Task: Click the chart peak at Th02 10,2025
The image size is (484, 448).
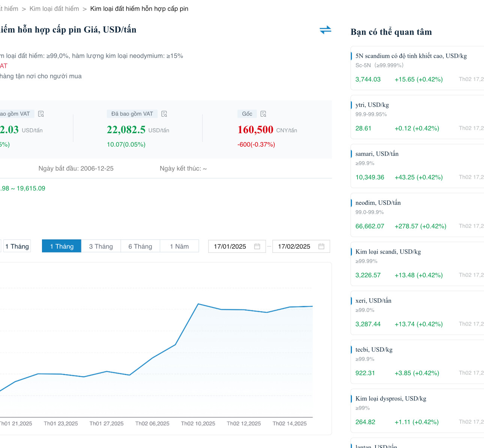Action: pyautogui.click(x=198, y=304)
